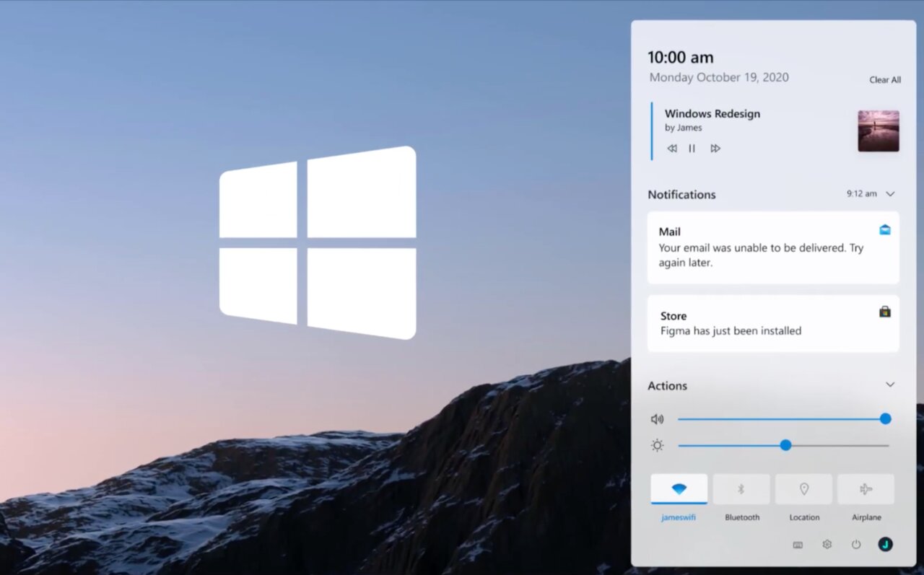Click the 'by James' artist text
Screen dimensions: 924x575
point(684,128)
